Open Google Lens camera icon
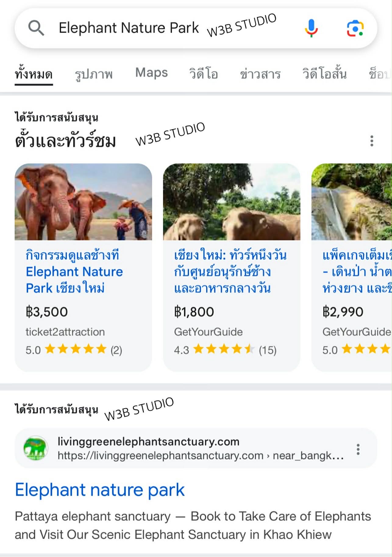The image size is (392, 557). click(x=355, y=28)
